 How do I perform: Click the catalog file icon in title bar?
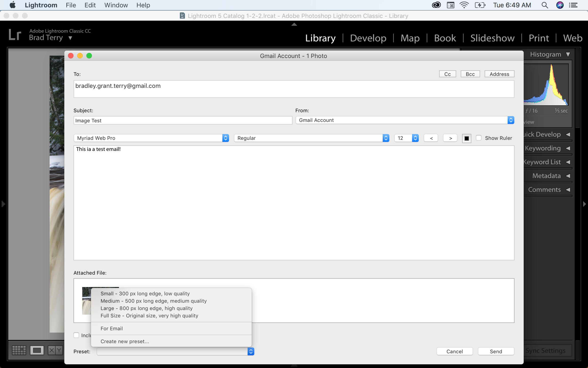click(182, 16)
